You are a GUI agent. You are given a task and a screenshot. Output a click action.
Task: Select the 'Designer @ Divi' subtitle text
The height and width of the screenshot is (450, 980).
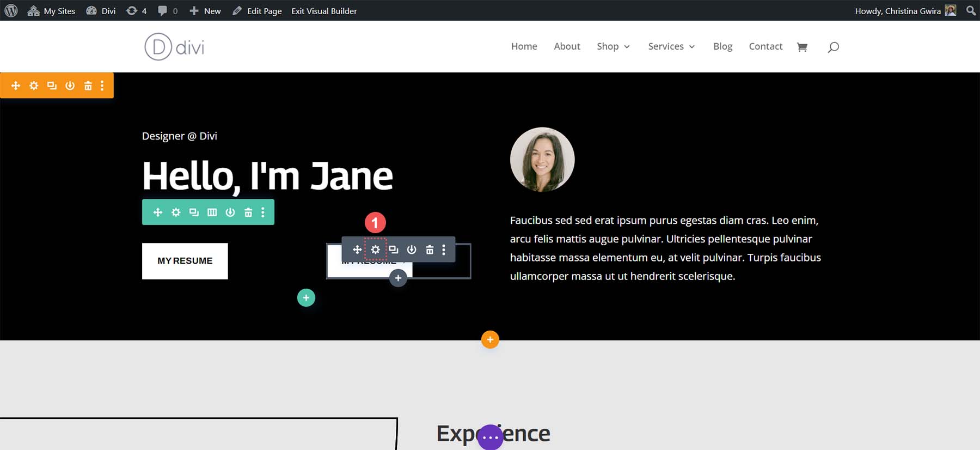(180, 136)
